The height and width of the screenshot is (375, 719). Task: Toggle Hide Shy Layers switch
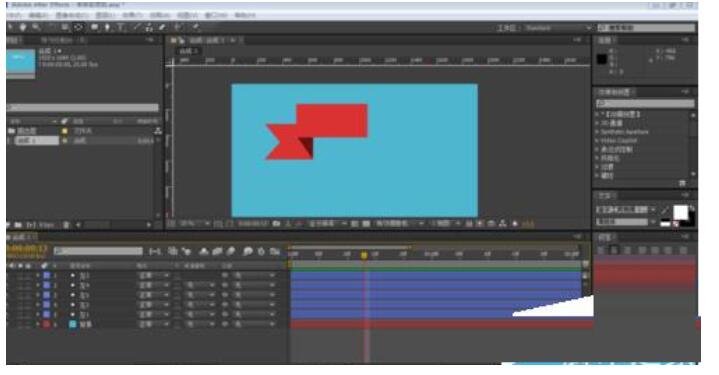204,251
